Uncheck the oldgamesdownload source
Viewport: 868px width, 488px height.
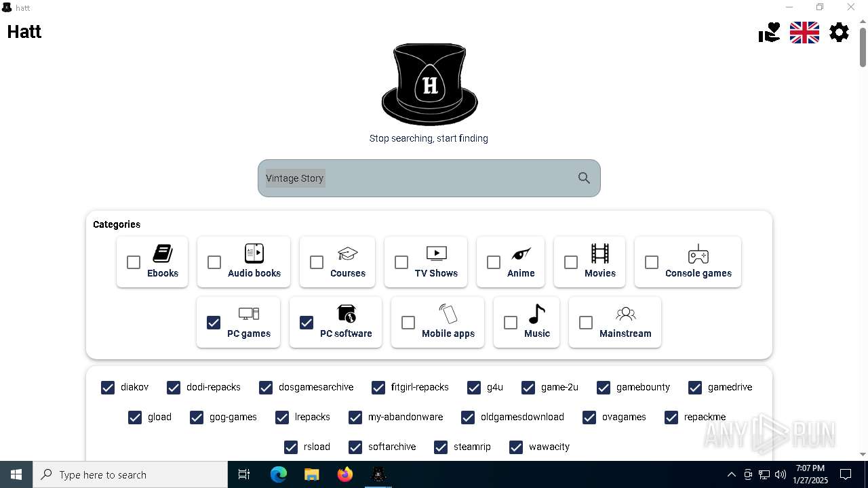[468, 417]
